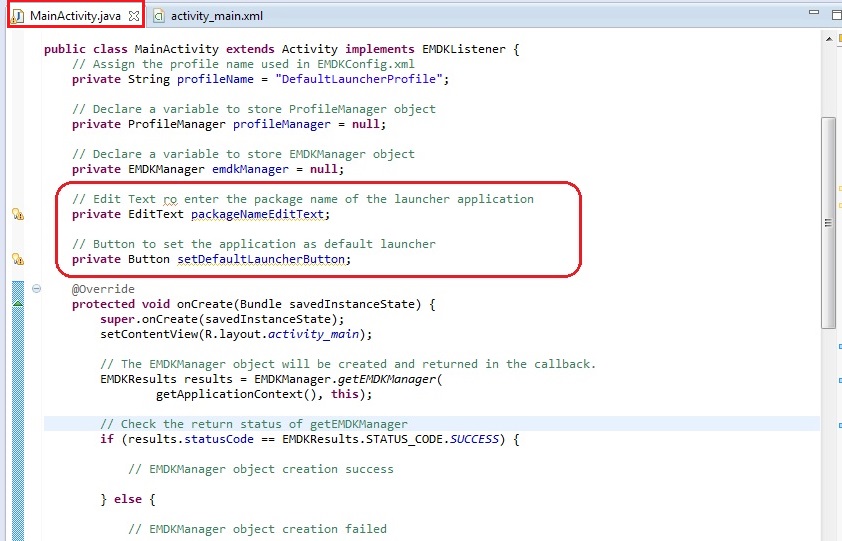Collapse the onCreate method fold toggle

coord(37,289)
